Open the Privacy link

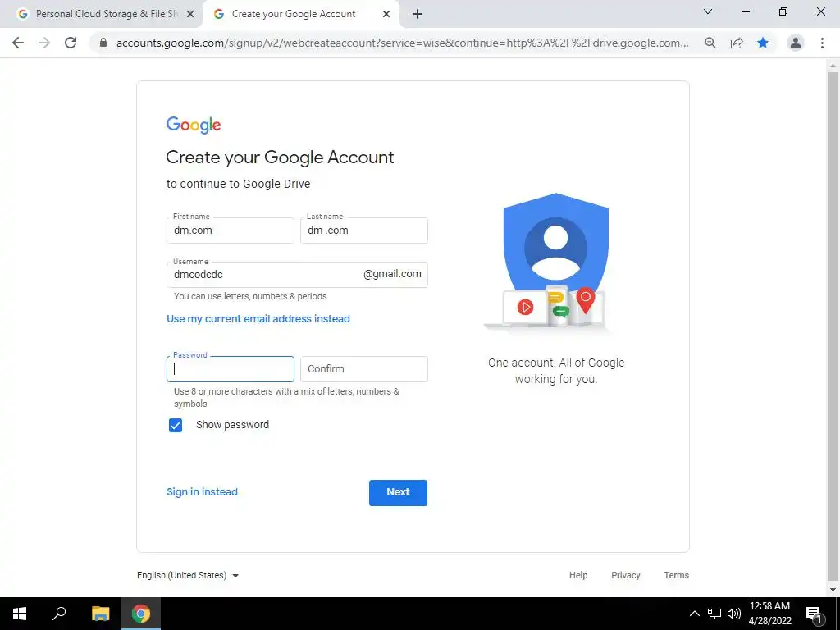tap(626, 575)
